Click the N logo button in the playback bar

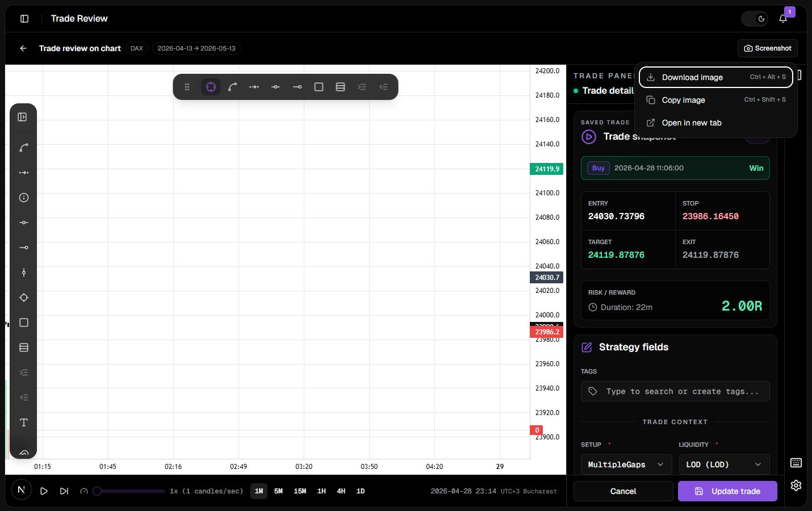22,490
